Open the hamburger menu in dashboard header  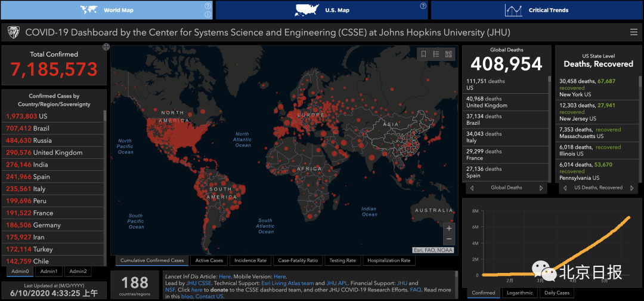pyautogui.click(x=633, y=32)
